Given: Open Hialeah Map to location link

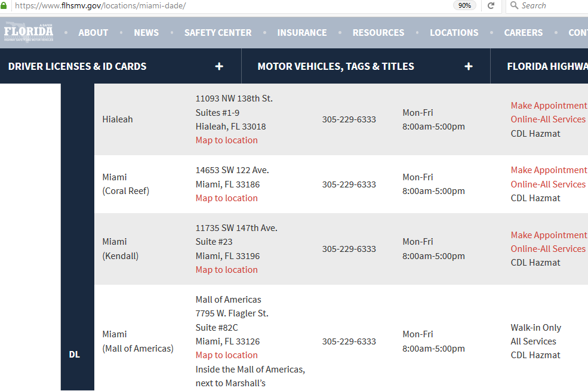Looking at the screenshot, I should point(227,140).
